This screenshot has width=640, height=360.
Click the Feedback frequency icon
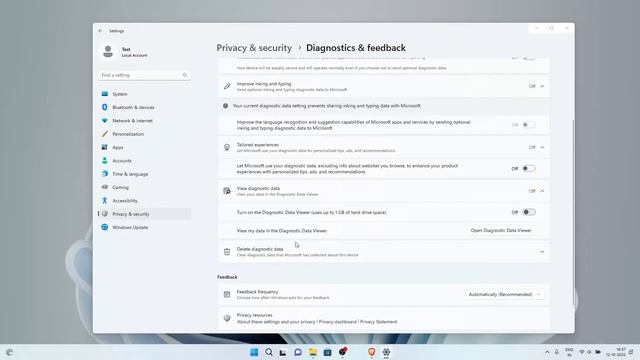(227, 294)
